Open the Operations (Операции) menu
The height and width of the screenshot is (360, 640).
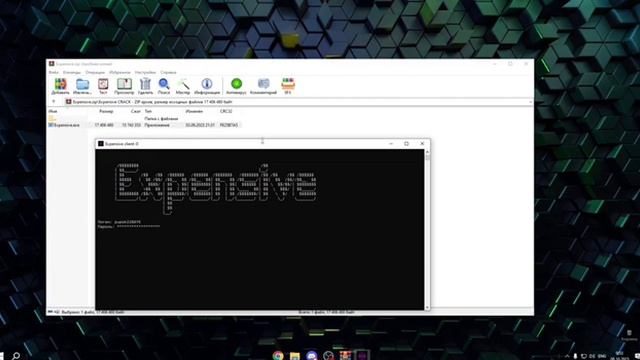pyautogui.click(x=95, y=72)
